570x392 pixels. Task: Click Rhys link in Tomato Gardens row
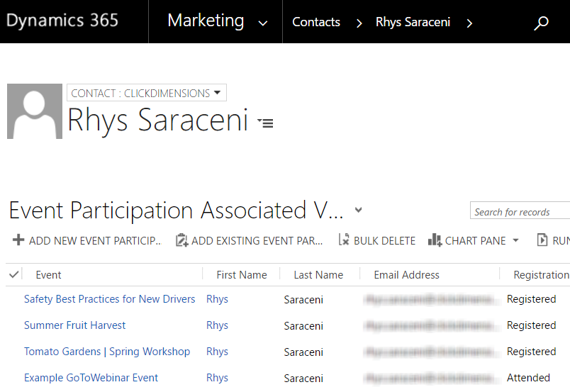pyautogui.click(x=217, y=352)
